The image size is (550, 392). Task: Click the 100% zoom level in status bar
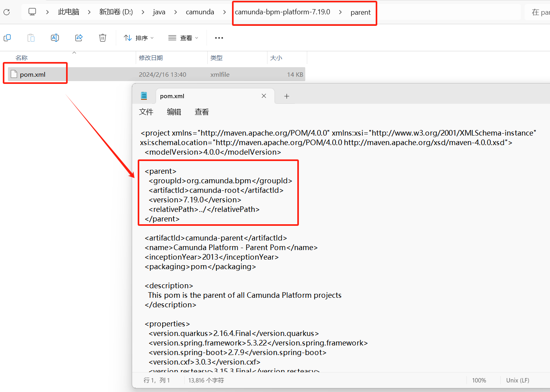pos(479,380)
